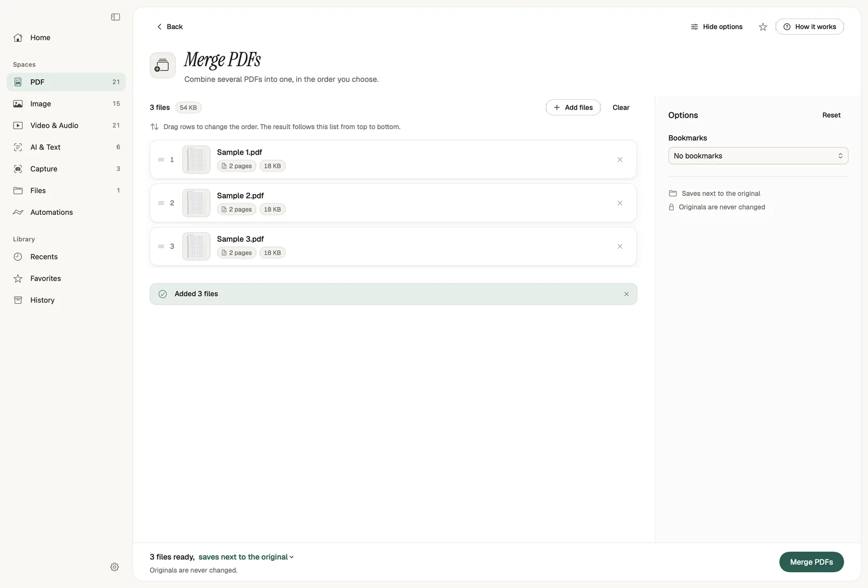This screenshot has height=588, width=868.
Task: Click the Originals are never changed lock note
Action: 717,207
